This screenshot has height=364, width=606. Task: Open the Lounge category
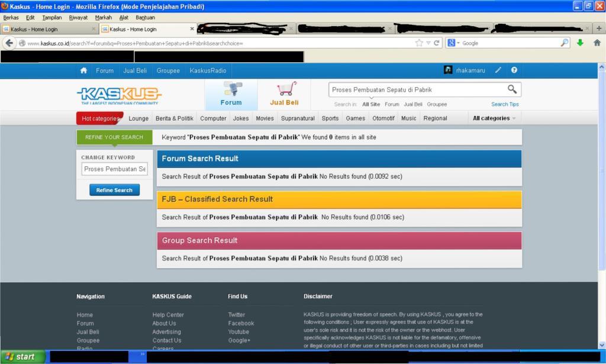[x=138, y=118]
